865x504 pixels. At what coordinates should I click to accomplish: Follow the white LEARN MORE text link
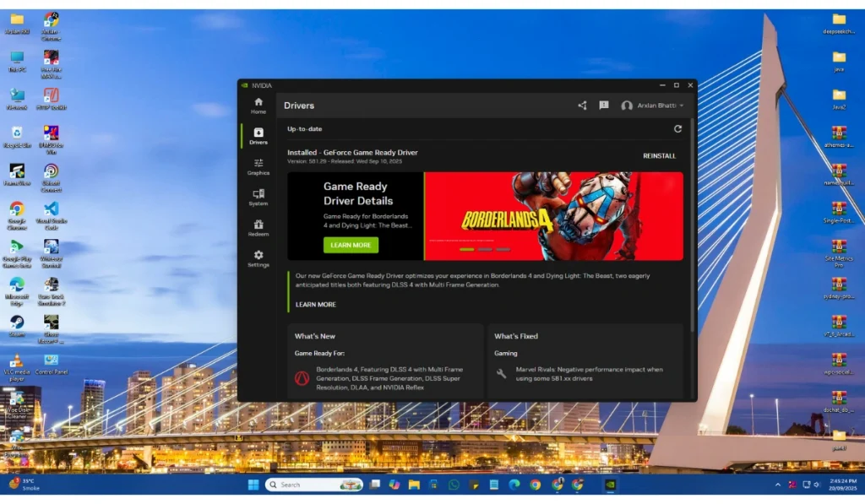(x=315, y=305)
